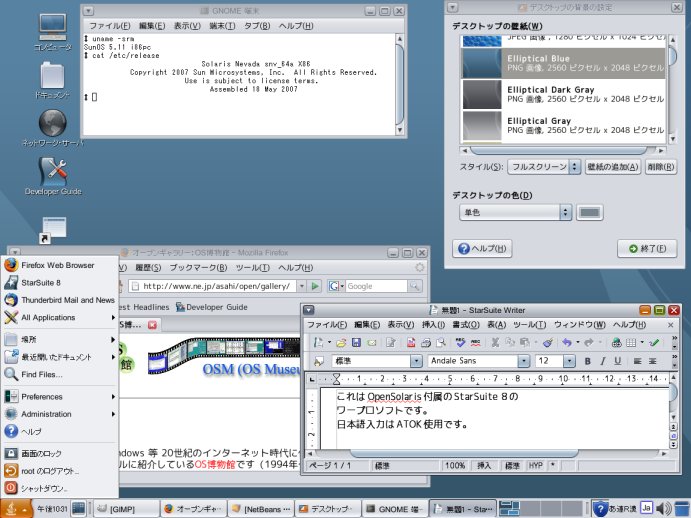Screen dimensions: 691x518
Task: Click the Firefox Google search field
Action: [376, 286]
